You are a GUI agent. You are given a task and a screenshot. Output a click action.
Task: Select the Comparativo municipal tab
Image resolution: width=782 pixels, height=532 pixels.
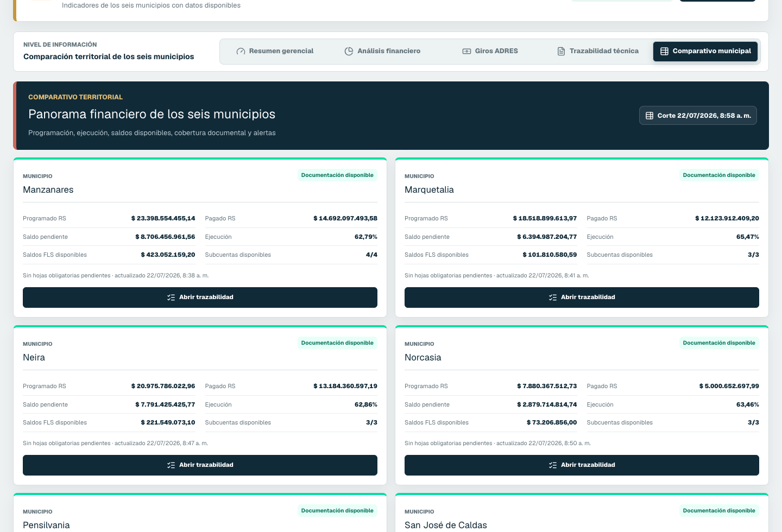[705, 51]
